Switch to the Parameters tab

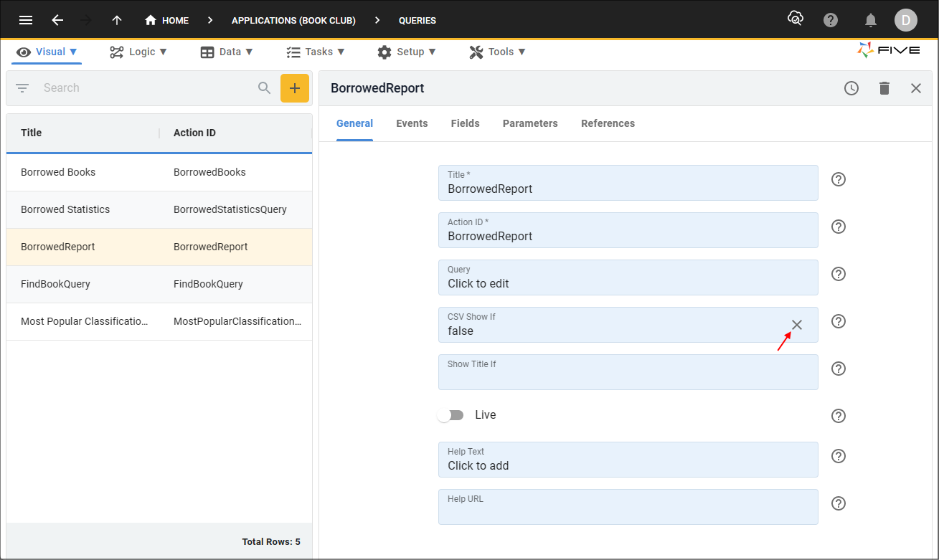pos(530,123)
